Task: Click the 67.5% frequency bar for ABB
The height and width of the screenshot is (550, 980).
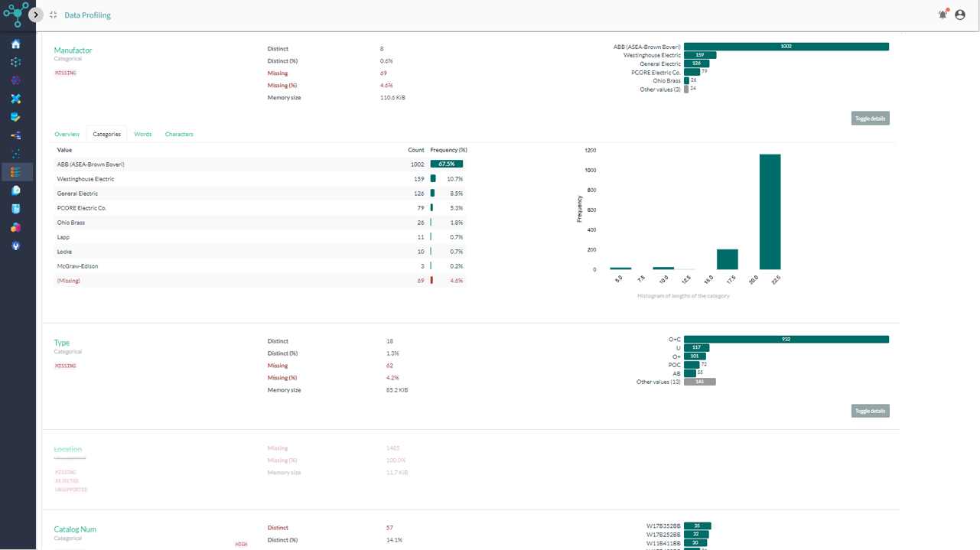Action: (x=446, y=164)
